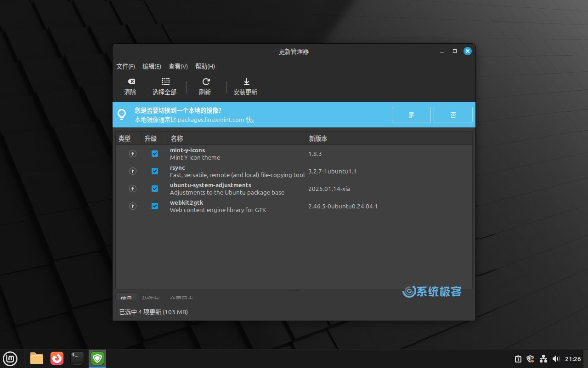
Task: Click version 1.8.3 cell
Action: [315, 154]
